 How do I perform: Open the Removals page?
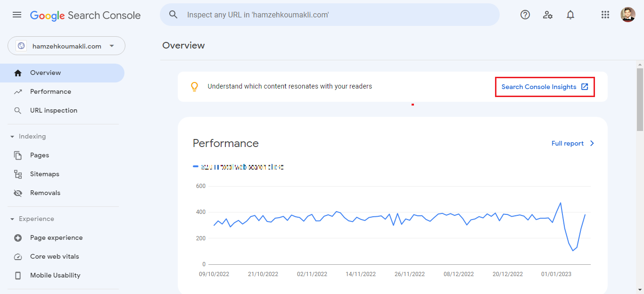45,193
